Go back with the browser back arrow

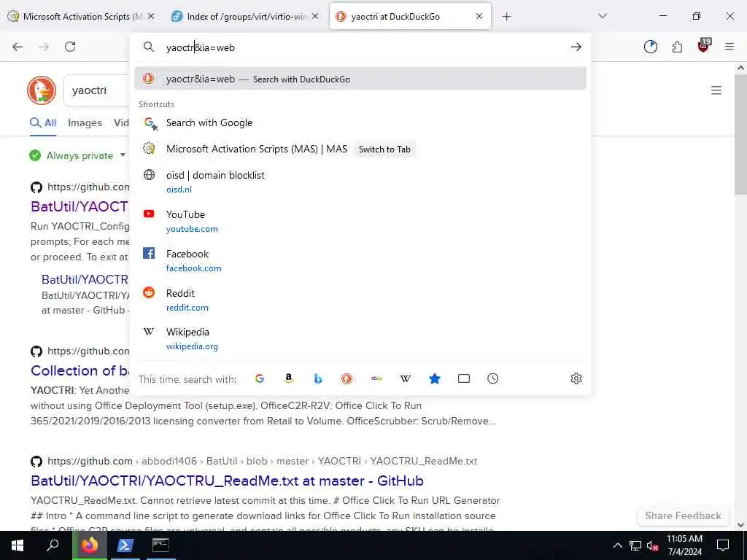pos(18,47)
